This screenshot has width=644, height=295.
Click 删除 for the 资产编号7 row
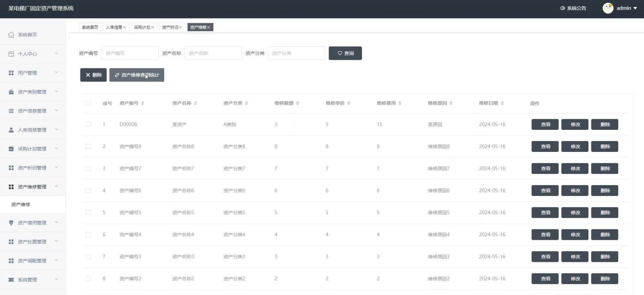pyautogui.click(x=604, y=168)
